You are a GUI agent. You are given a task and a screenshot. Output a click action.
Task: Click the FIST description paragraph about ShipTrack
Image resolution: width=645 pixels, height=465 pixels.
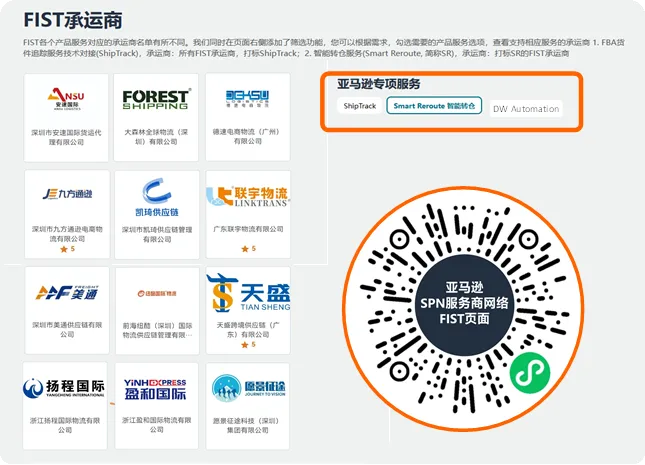pos(324,48)
